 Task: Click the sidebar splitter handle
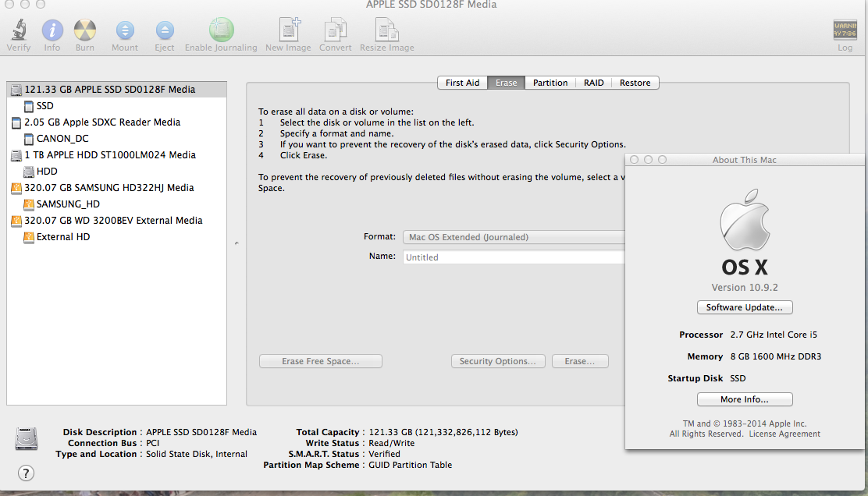(237, 243)
